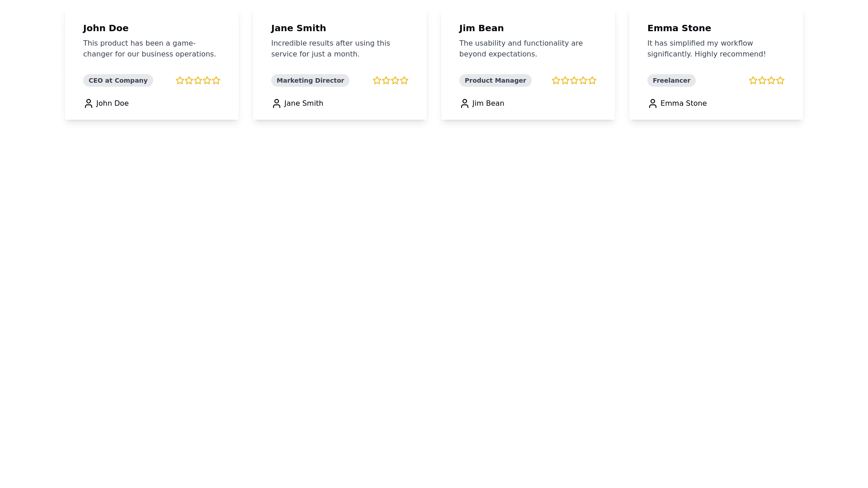Screen dimensions: 868x488
Task: Click the "CEO at Company" badge
Action: click(118, 80)
